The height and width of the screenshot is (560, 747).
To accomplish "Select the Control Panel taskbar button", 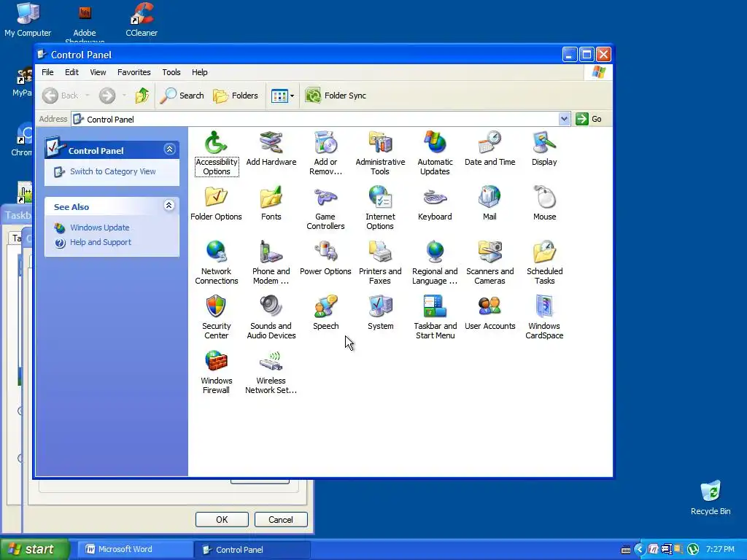I will tap(252, 550).
